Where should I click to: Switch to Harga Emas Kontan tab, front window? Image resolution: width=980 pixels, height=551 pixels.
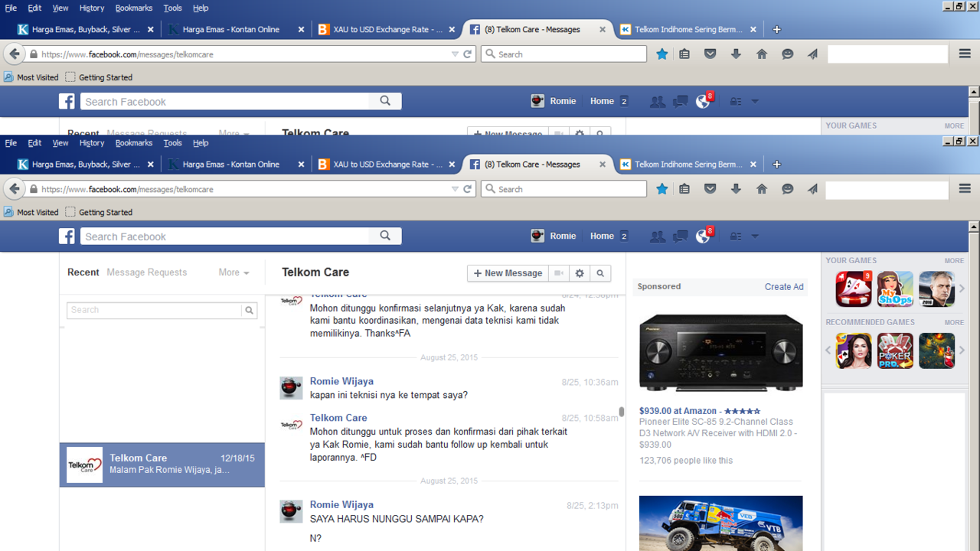tap(230, 165)
